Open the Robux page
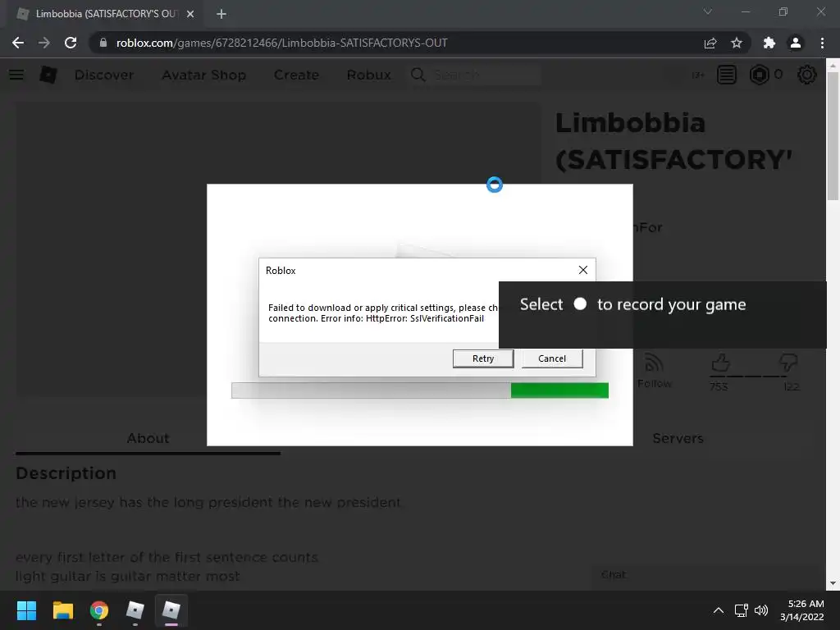Screen dimensions: 840x630 (368, 75)
